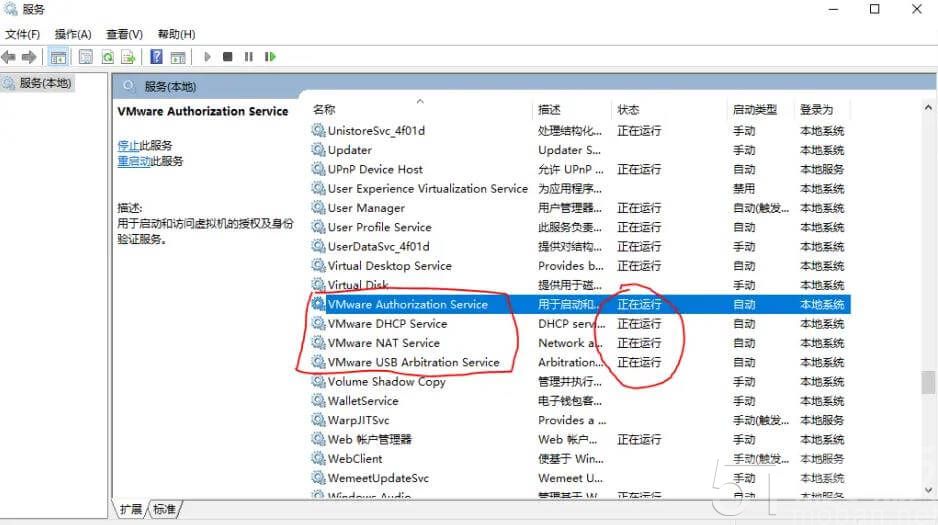Click the Export List toolbar icon
Image resolution: width=938 pixels, height=525 pixels.
(x=128, y=57)
